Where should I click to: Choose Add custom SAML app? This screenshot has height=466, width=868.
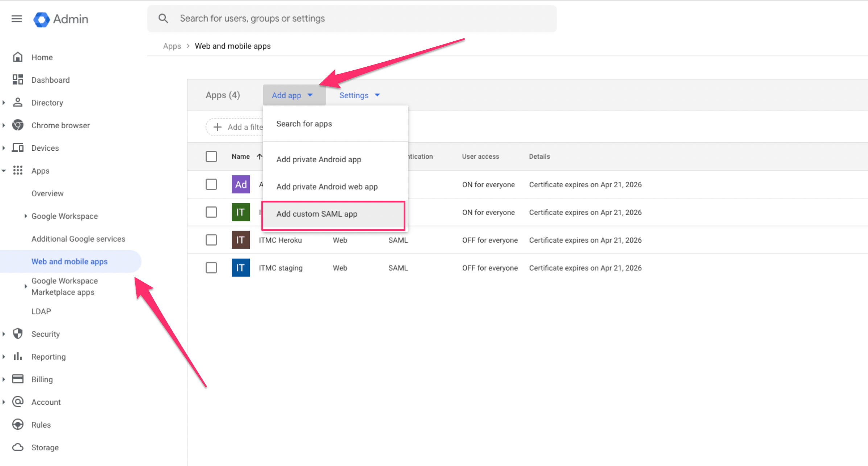[x=333, y=214]
